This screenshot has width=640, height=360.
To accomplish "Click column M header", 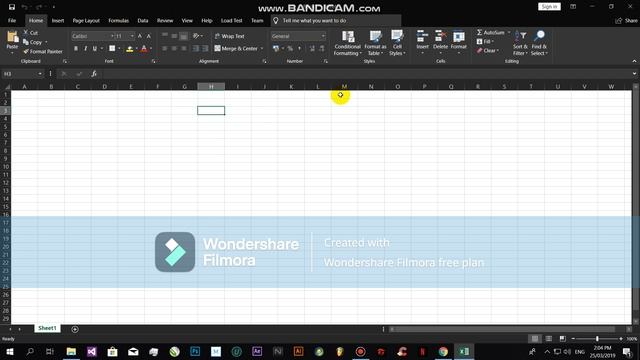I will click(344, 87).
